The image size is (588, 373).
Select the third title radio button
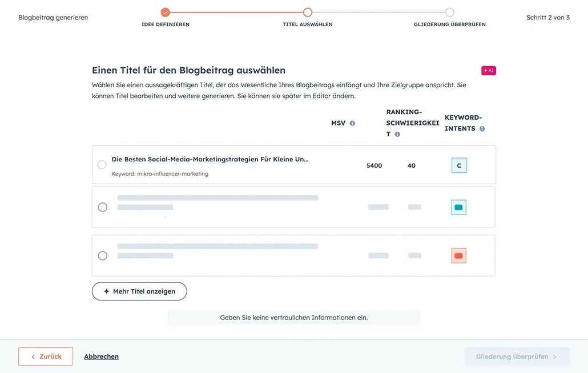point(103,256)
